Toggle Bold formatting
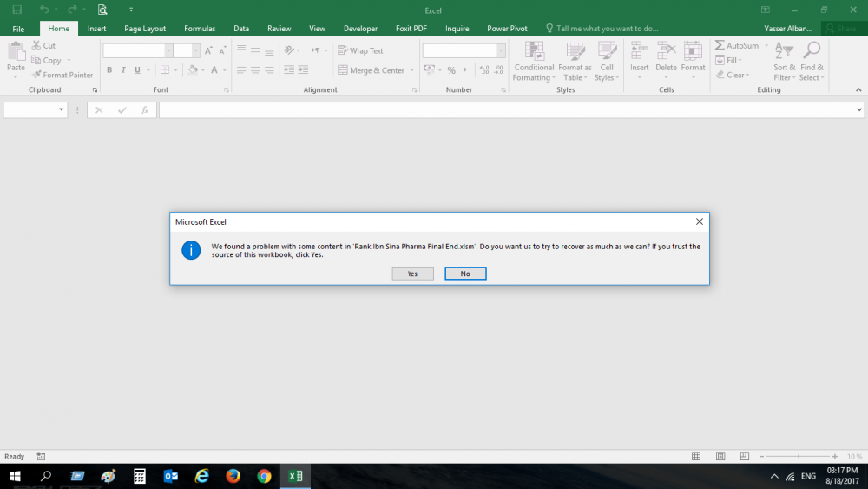Screen dimensions: 868x489 click(109, 69)
